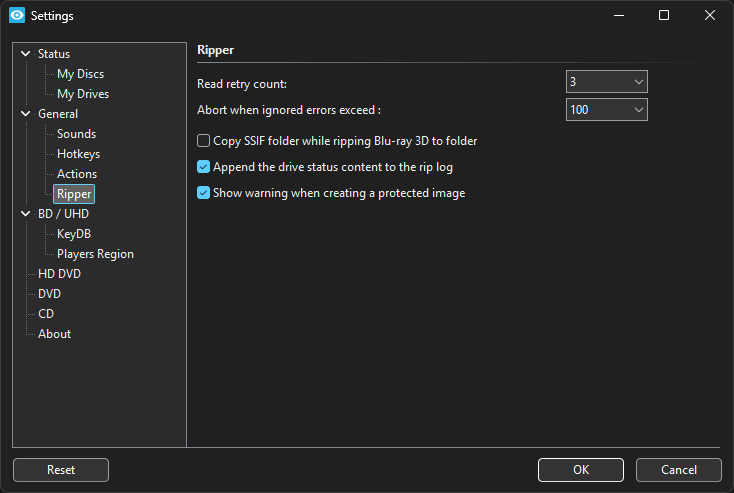Collapse the General tree node

click(26, 114)
